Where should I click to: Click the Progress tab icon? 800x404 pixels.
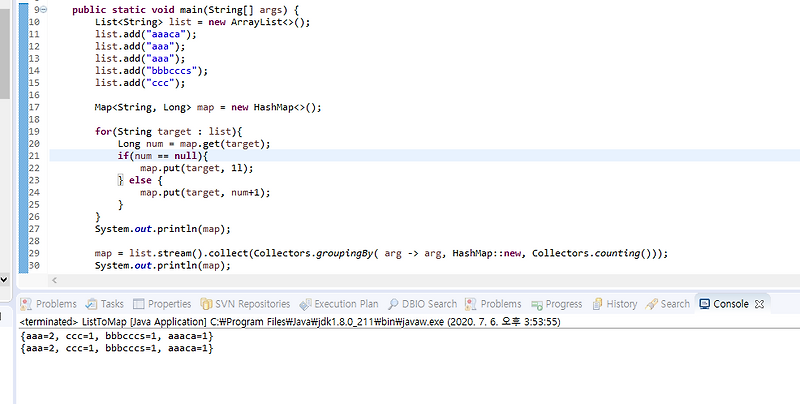point(536,305)
